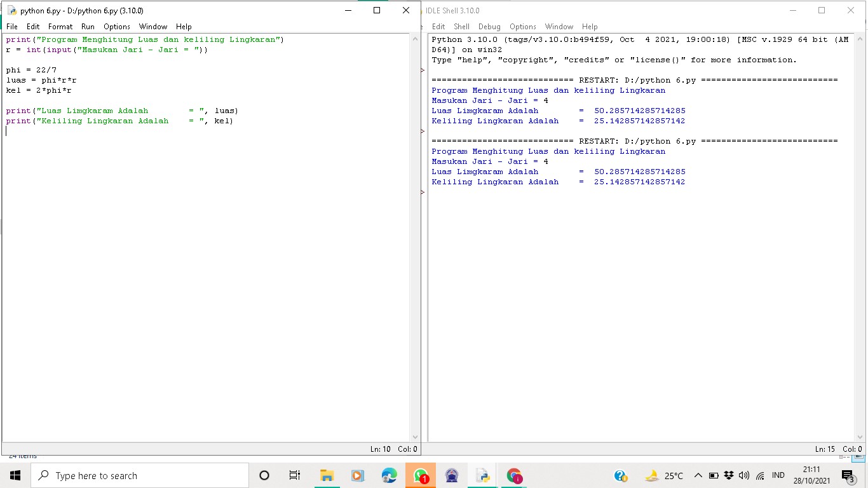The image size is (868, 488).
Task: Open the Help menu in IDLE Shell
Action: pyautogui.click(x=590, y=27)
